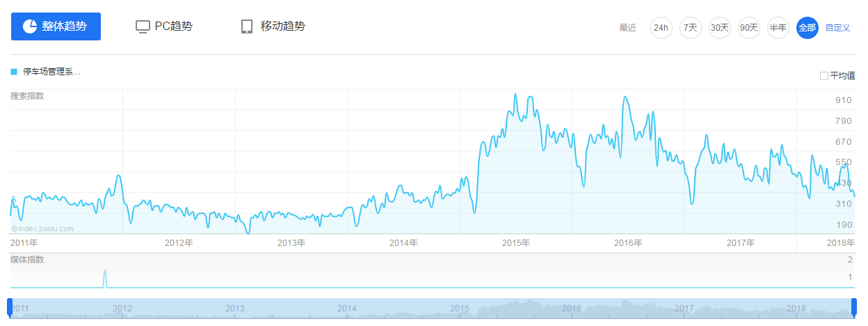Click the 910 value on the y-axis
Image resolution: width=868 pixels, height=326 pixels.
[844, 100]
